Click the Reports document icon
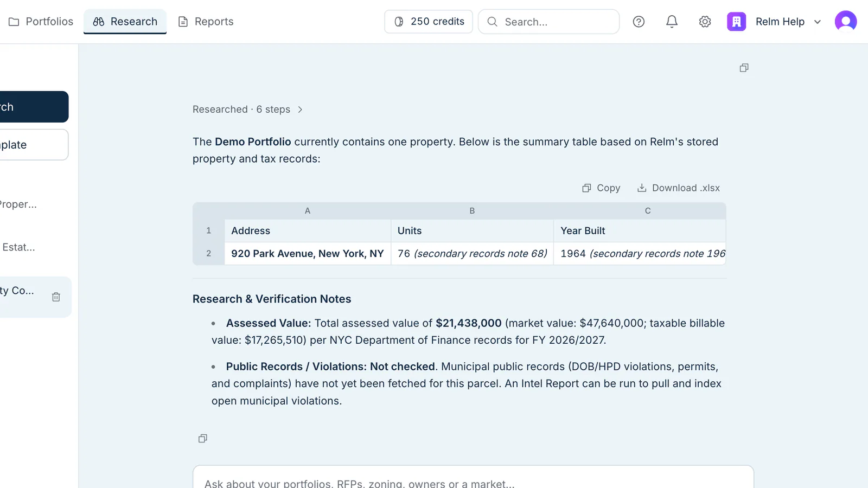The width and height of the screenshot is (868, 488). 183,22
